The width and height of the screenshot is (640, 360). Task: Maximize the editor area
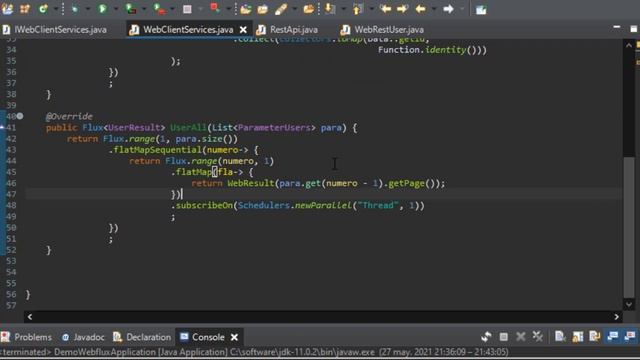(633, 29)
